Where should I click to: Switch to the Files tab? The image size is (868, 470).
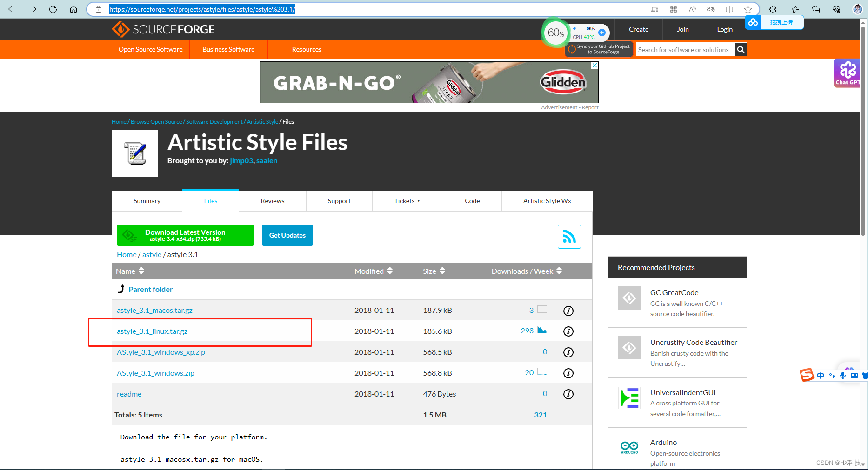[x=211, y=201]
